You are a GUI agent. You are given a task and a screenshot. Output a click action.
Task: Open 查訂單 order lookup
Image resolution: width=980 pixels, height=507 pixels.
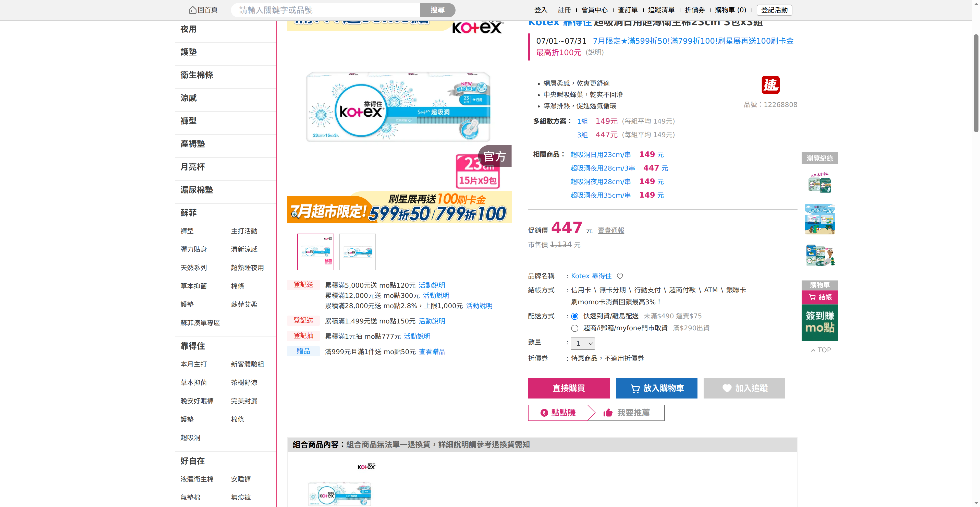coord(628,10)
